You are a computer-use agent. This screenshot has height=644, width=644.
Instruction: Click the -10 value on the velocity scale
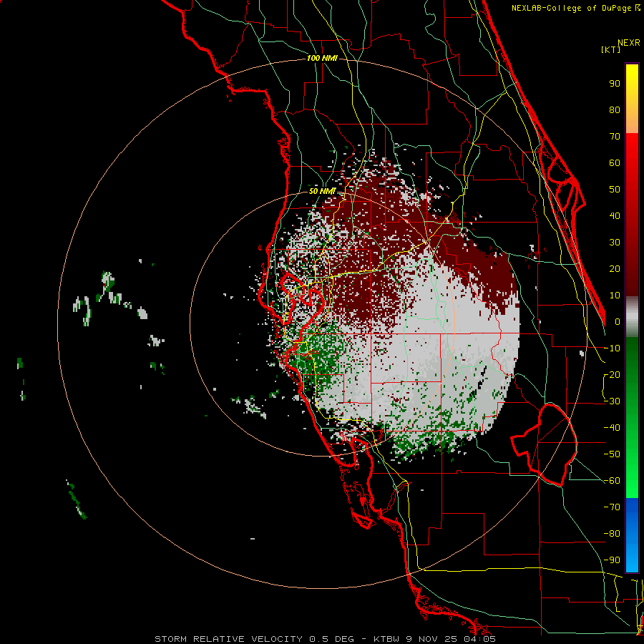[x=612, y=348]
